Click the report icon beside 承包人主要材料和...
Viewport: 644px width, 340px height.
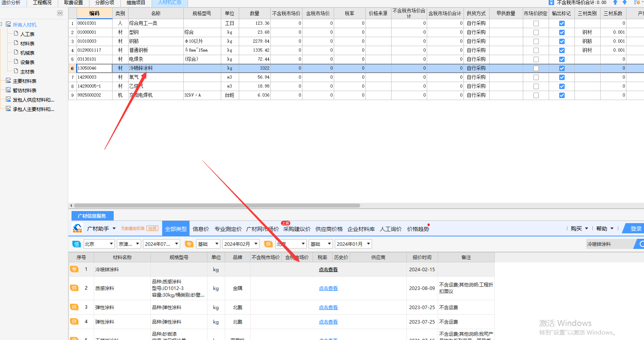click(8, 109)
